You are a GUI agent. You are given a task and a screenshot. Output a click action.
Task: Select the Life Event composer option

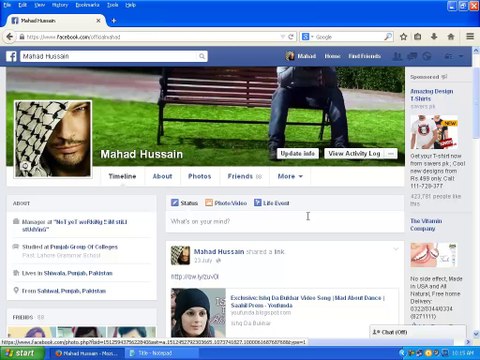[x=272, y=203]
